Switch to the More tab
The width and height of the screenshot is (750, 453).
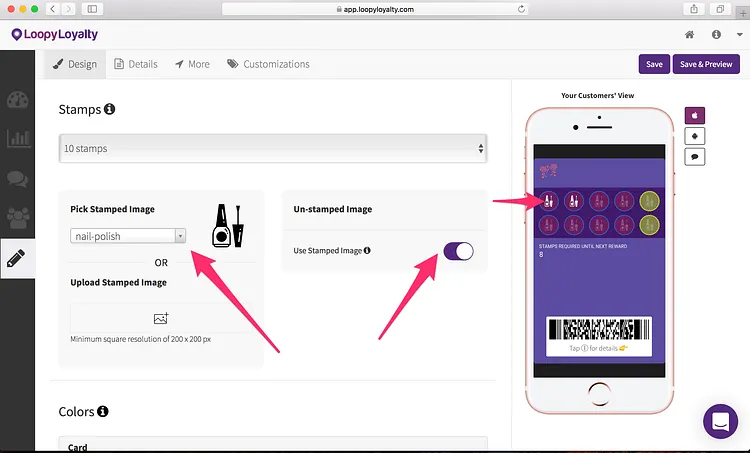point(192,64)
